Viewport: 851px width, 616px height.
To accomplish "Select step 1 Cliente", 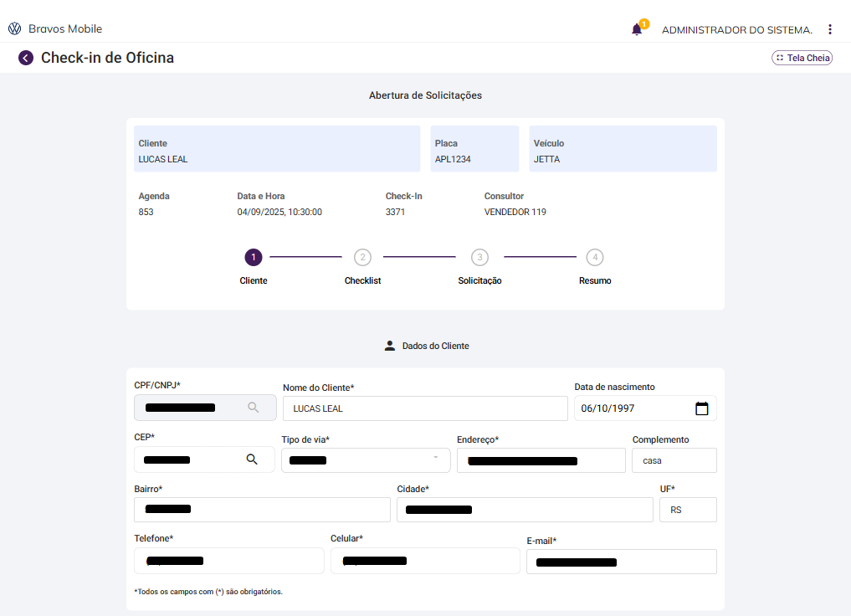I will (x=254, y=258).
